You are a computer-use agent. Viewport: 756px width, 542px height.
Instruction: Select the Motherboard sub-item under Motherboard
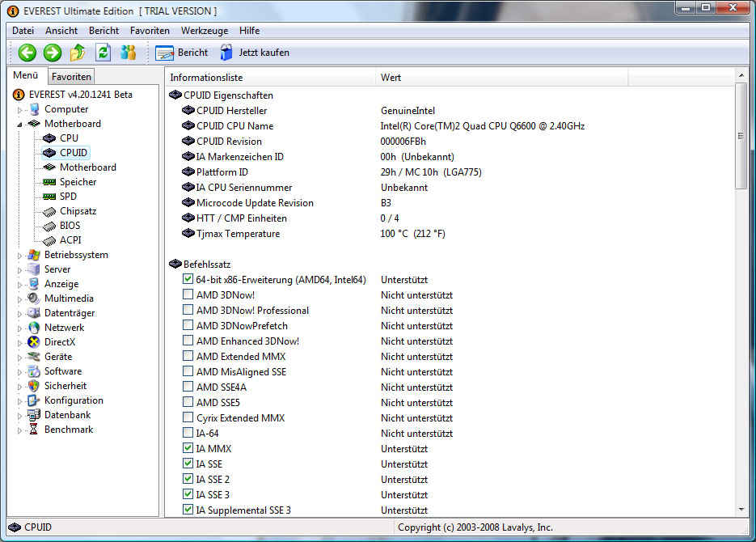[x=88, y=167]
